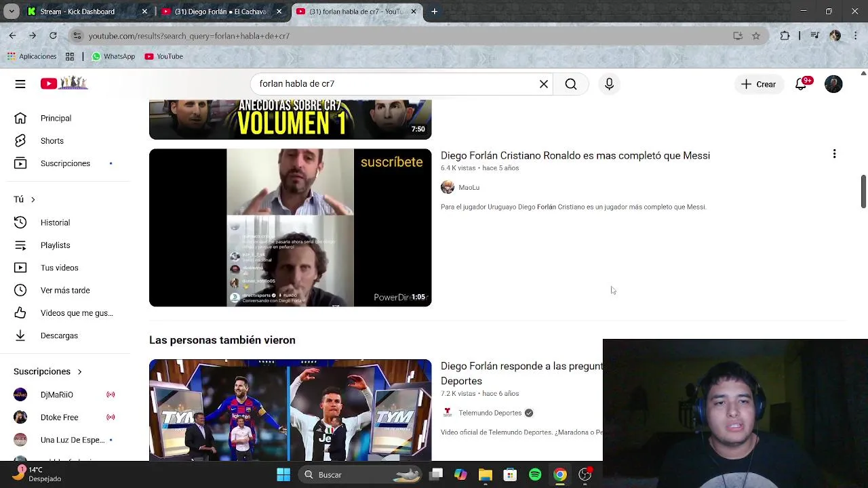
Task: Click the MaoLu channel name
Action: 469,188
